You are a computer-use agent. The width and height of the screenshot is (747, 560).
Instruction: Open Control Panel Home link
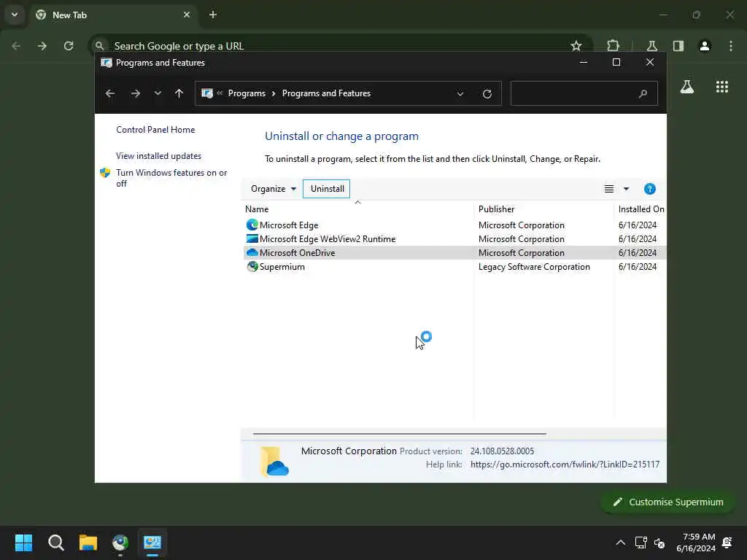point(155,130)
